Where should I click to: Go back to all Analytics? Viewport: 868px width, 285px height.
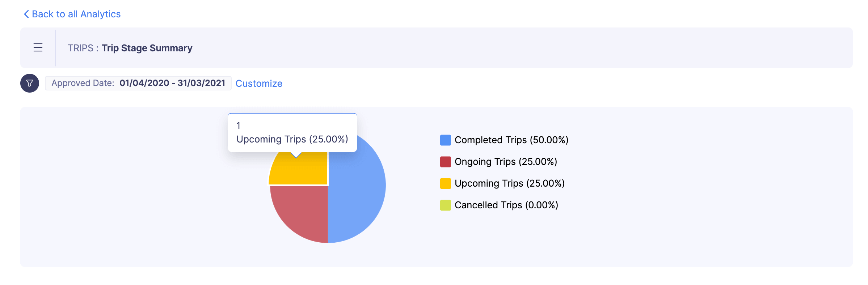(x=76, y=14)
